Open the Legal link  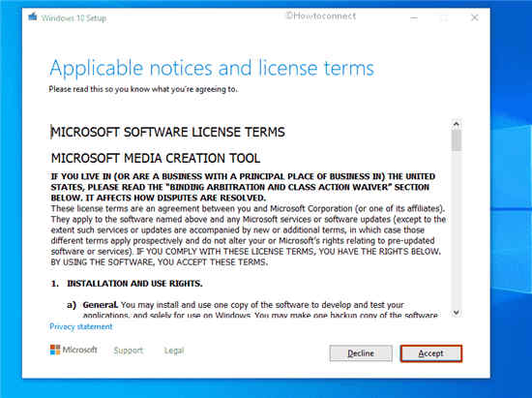(174, 351)
